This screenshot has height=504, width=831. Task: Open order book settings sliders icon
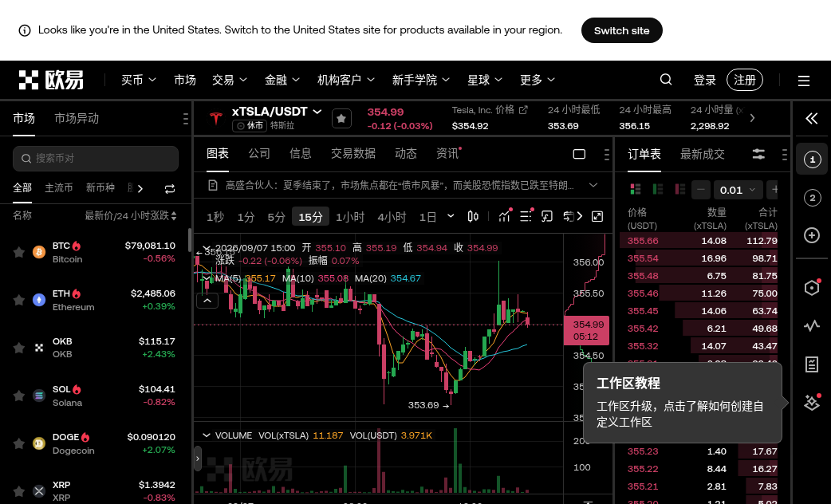758,154
